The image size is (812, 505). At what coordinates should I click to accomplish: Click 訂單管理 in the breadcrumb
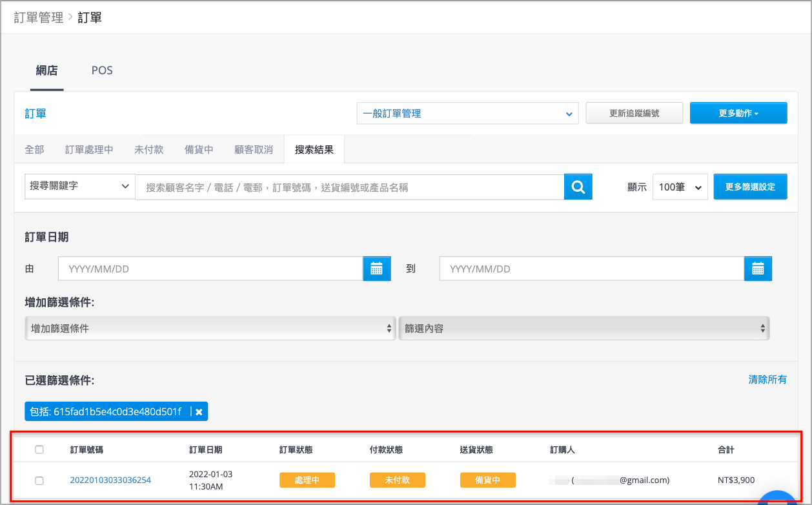point(39,17)
